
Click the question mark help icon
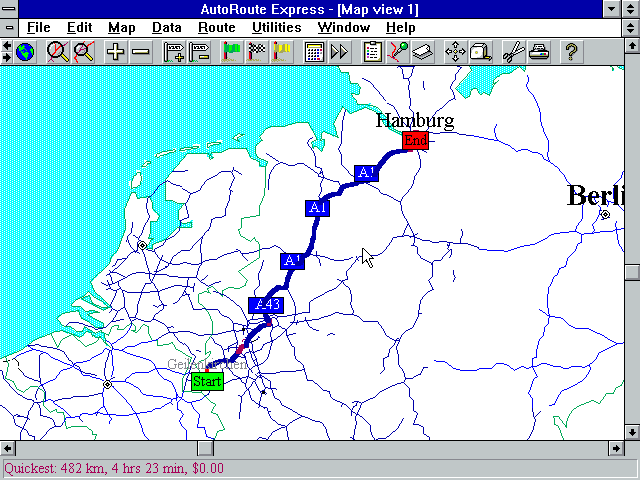571,52
